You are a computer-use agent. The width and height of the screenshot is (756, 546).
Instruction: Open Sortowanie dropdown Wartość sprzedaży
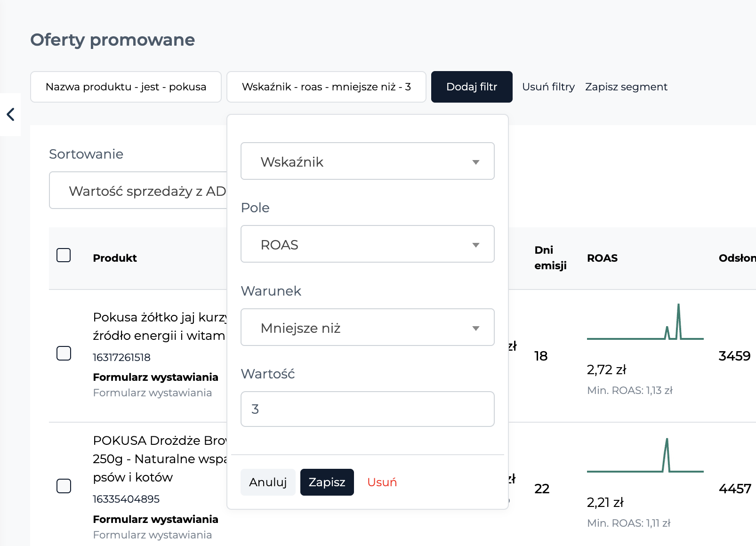coord(138,190)
